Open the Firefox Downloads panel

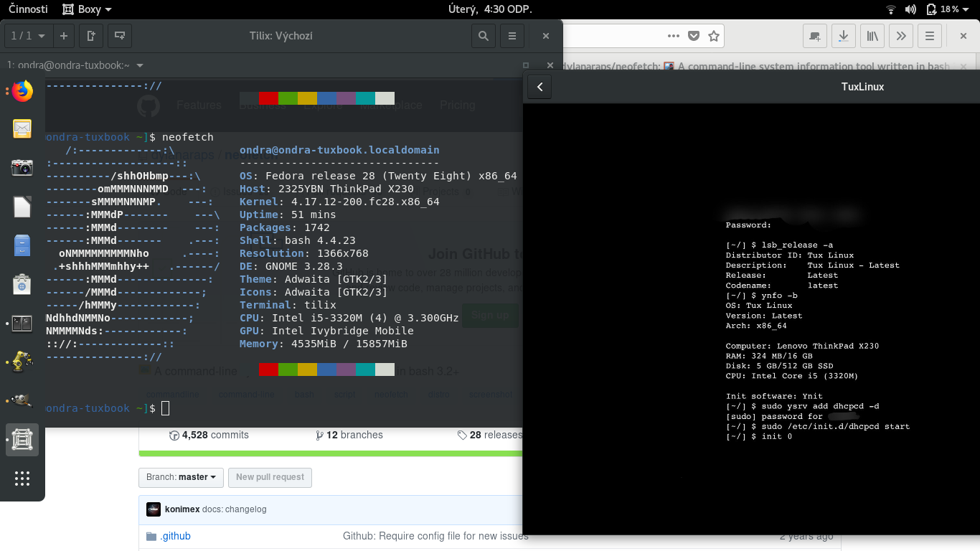(x=843, y=36)
